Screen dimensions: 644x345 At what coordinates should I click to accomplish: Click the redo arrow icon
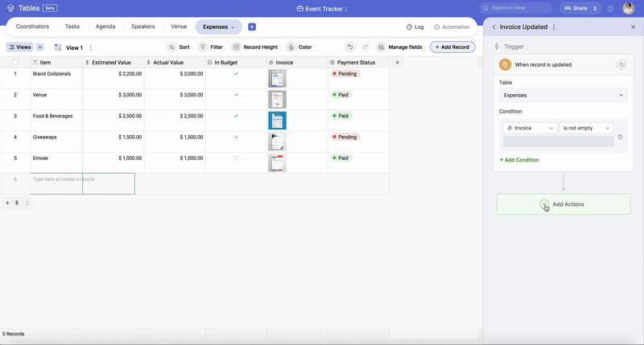365,47
